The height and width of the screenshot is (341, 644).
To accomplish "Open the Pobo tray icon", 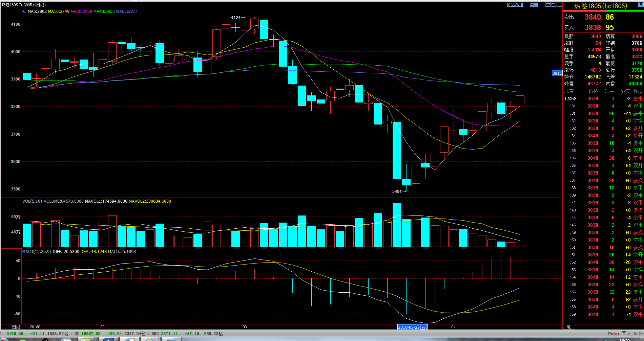I will [x=613, y=334].
